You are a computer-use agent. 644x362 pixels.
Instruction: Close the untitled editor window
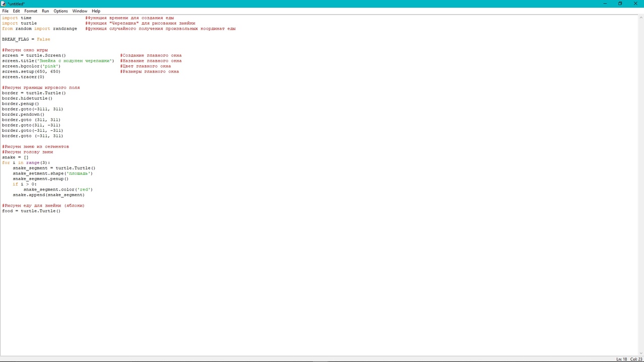[635, 4]
